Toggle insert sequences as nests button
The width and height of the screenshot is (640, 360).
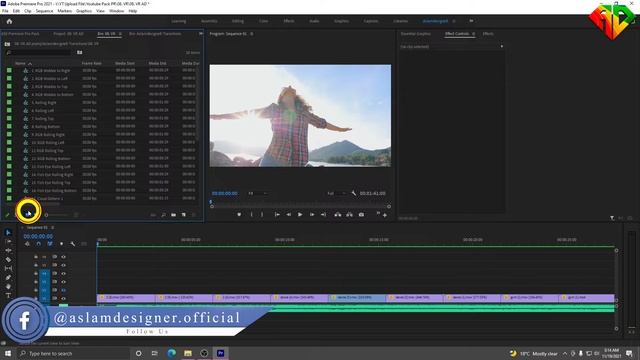(27, 244)
